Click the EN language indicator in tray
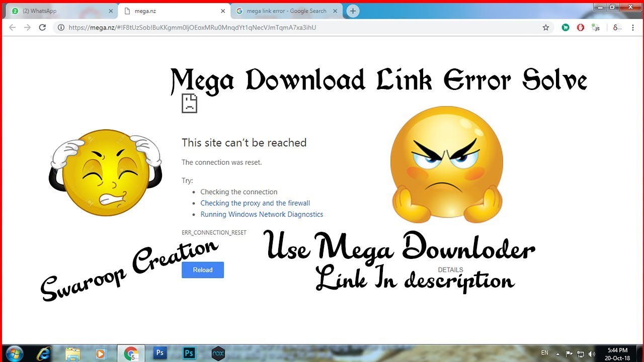This screenshot has width=644, height=362. [x=545, y=353]
